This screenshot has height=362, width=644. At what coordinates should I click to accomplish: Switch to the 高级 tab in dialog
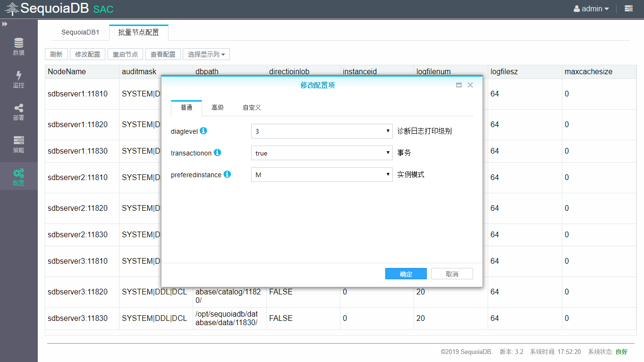coord(218,108)
